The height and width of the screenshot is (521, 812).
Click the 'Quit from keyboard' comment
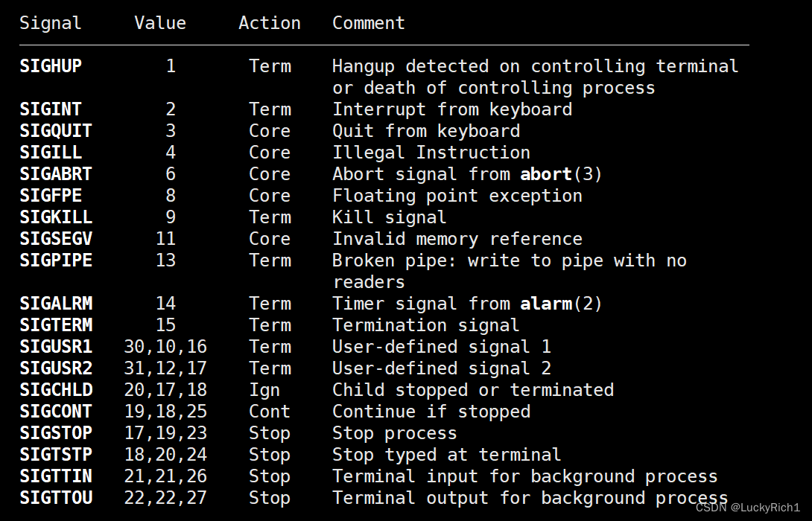click(426, 132)
